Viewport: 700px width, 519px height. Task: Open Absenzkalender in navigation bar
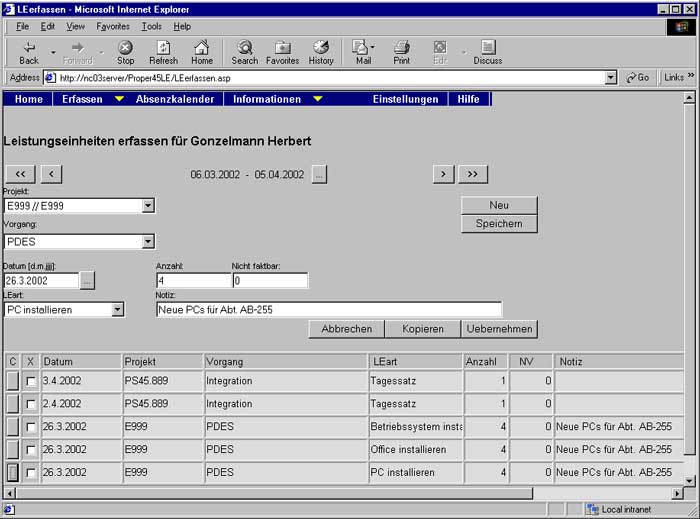175,99
